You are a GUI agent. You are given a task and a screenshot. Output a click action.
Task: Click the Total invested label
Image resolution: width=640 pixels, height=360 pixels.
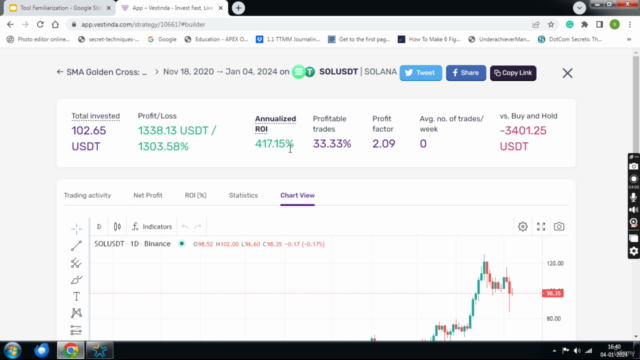pyautogui.click(x=96, y=116)
